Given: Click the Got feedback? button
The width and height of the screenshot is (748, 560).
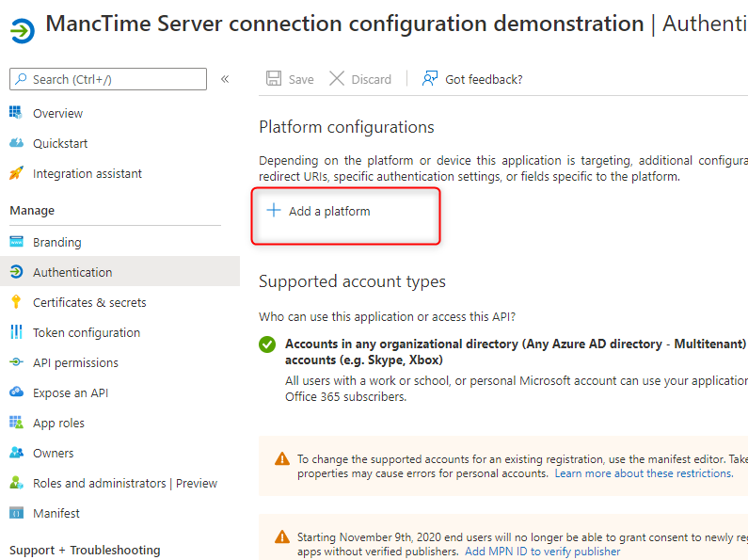Looking at the screenshot, I should [472, 79].
